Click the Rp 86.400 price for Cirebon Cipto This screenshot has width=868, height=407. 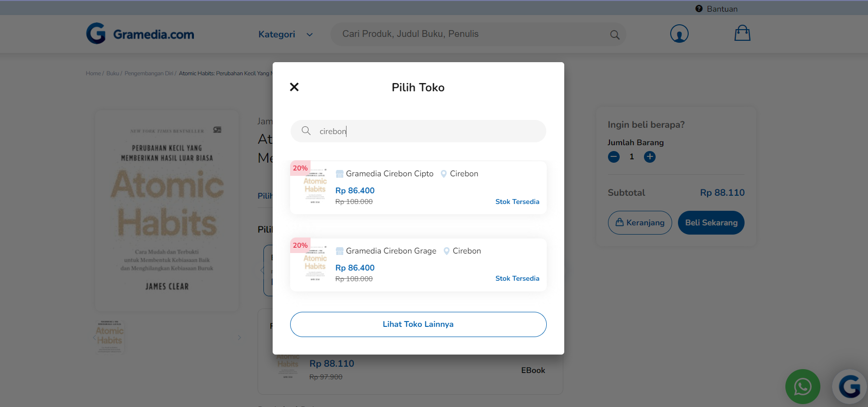[355, 190]
